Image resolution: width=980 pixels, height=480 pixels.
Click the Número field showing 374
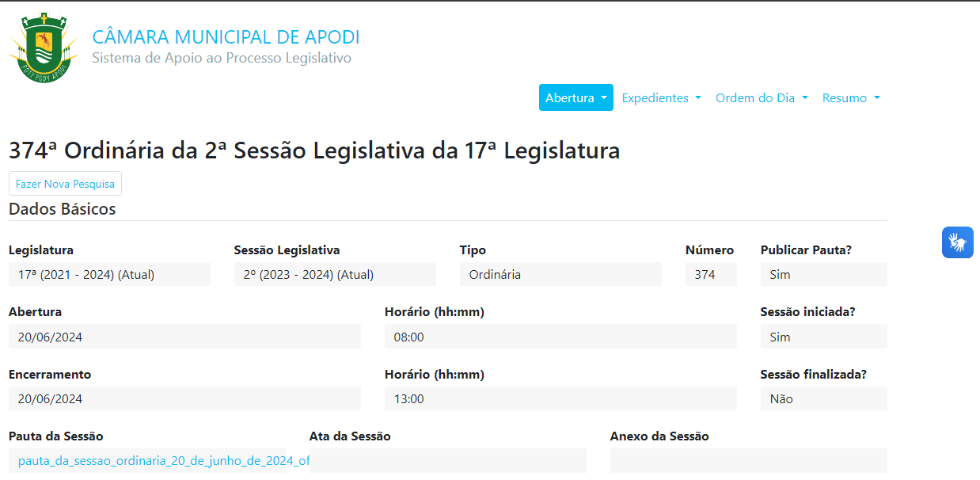click(x=710, y=273)
